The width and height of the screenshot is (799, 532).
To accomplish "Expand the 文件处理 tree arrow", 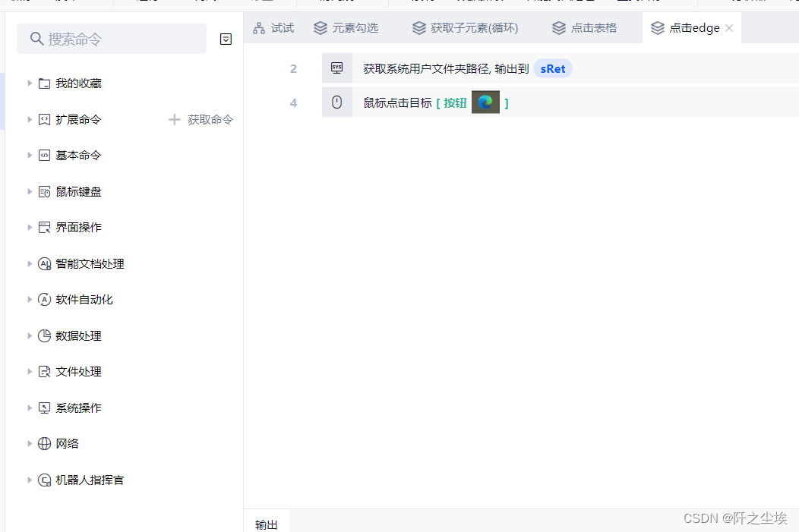I will 30,372.
